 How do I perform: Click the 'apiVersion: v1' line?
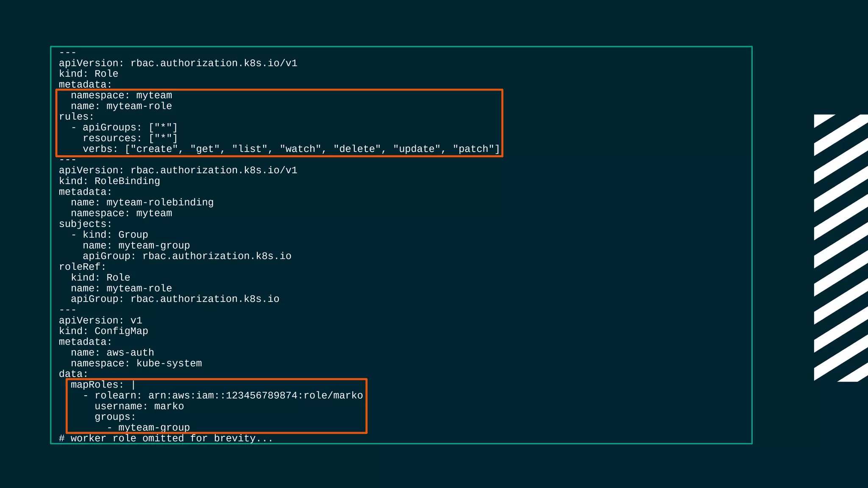100,321
